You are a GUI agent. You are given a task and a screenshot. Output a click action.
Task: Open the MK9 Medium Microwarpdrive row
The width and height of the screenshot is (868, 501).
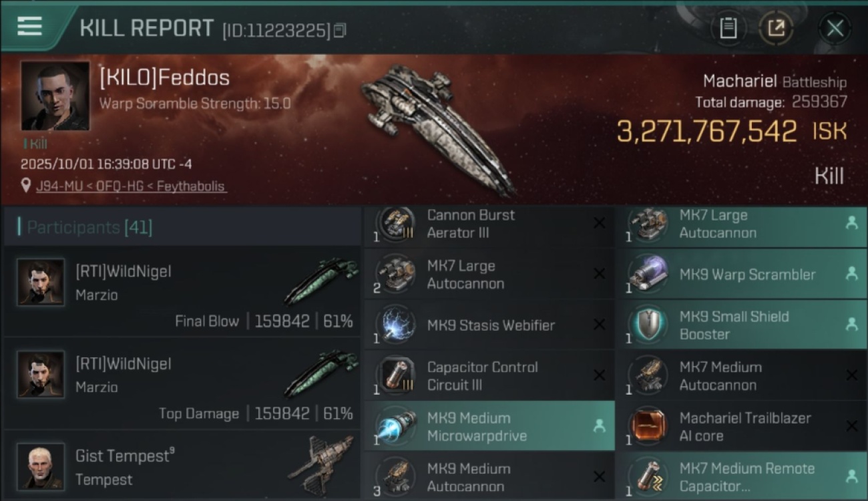(489, 427)
